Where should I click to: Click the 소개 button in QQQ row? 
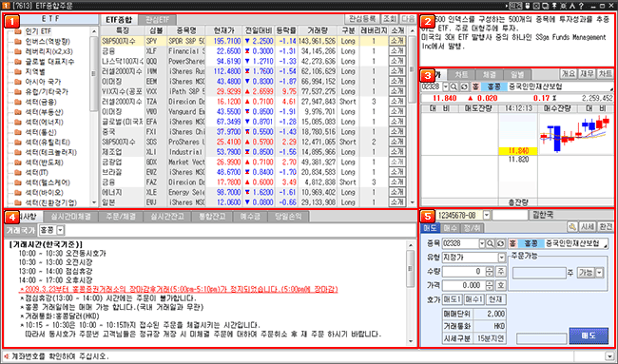[397, 61]
